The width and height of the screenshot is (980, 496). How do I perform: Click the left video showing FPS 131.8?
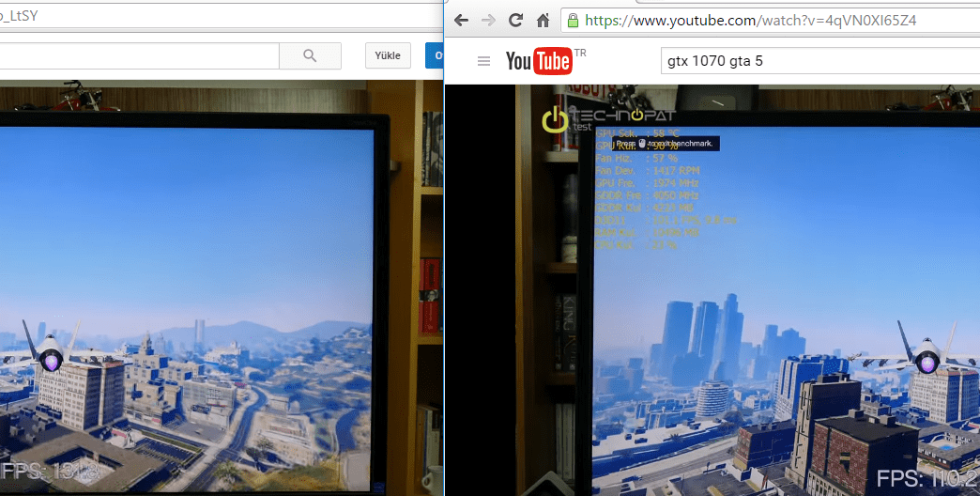pyautogui.click(x=222, y=287)
